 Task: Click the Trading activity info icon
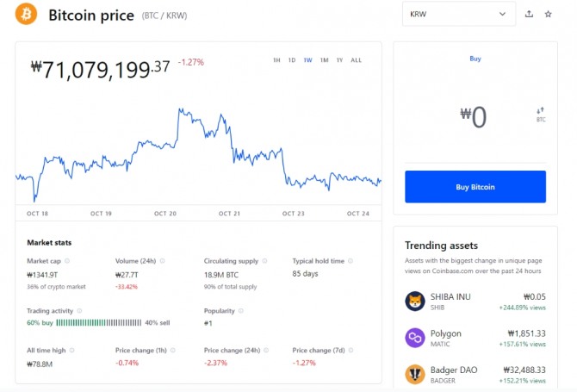coord(81,309)
